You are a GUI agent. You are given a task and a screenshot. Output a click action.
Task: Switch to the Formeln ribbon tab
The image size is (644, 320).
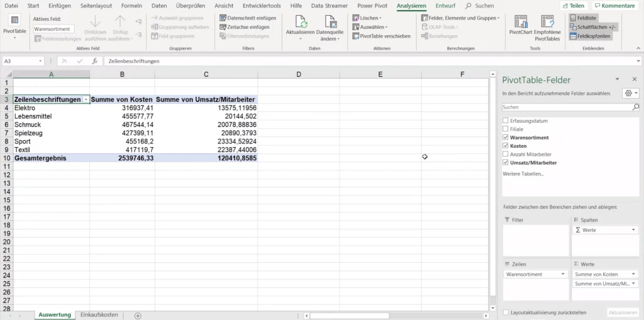point(132,6)
